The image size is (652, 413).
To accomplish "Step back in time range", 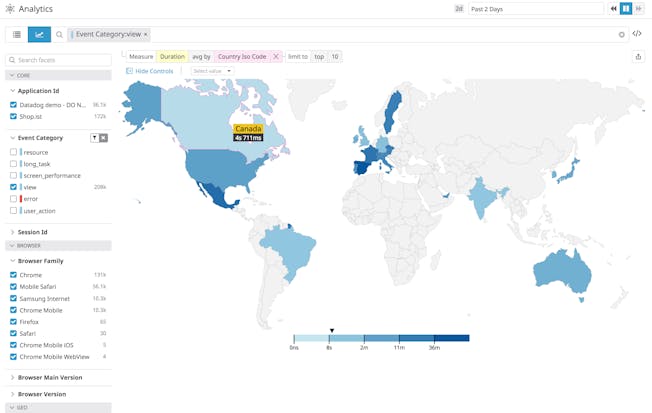I will pos(614,9).
